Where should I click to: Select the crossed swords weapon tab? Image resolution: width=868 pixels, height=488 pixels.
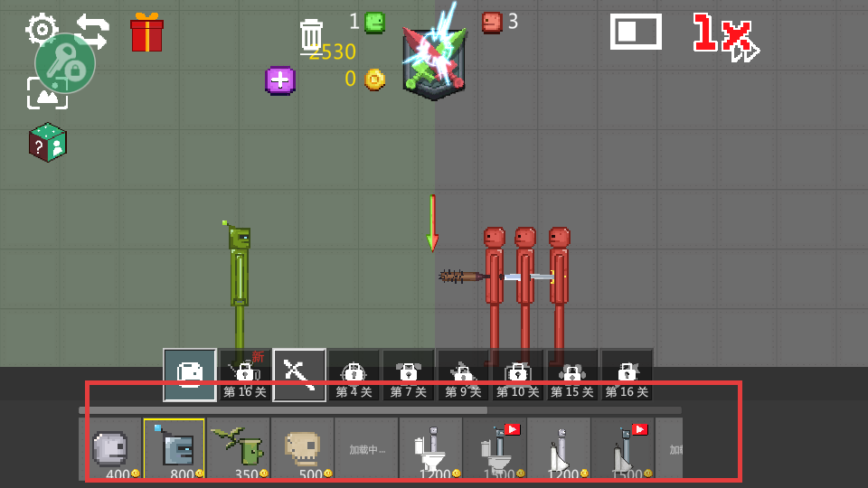(x=299, y=374)
